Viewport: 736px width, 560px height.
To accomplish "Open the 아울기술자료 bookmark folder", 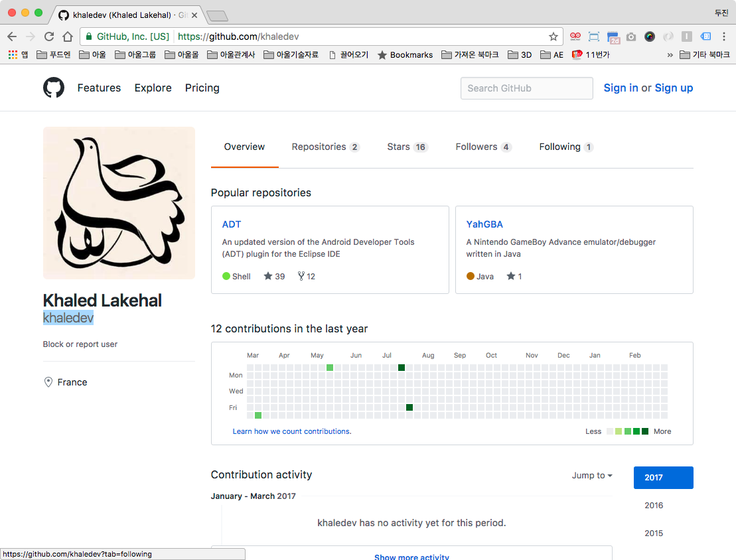I will (x=291, y=55).
